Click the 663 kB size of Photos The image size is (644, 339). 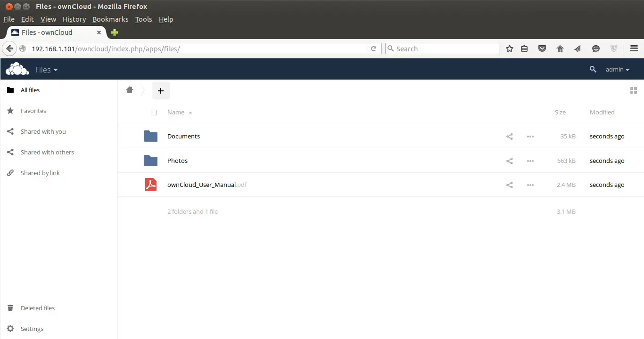coord(566,161)
